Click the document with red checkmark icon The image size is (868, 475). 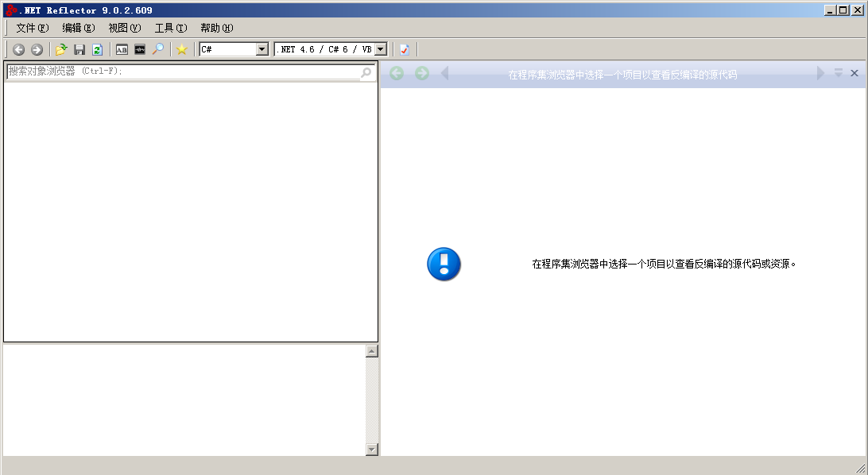pos(405,50)
